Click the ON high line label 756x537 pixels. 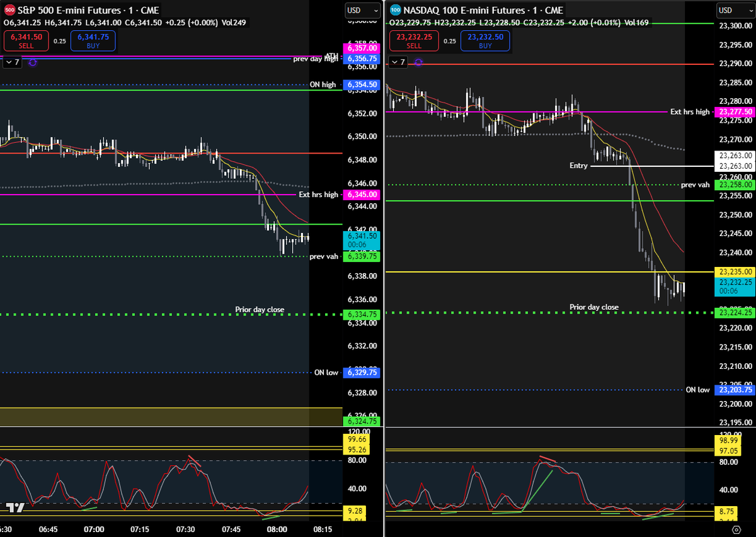click(x=323, y=84)
